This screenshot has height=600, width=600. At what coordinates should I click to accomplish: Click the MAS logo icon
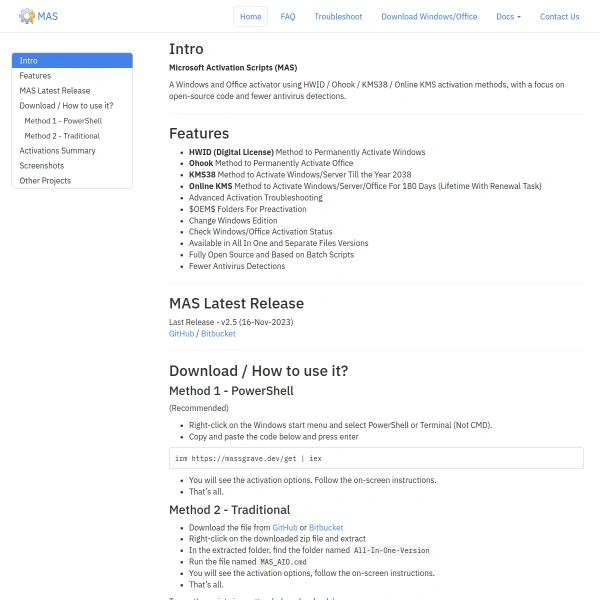26,16
